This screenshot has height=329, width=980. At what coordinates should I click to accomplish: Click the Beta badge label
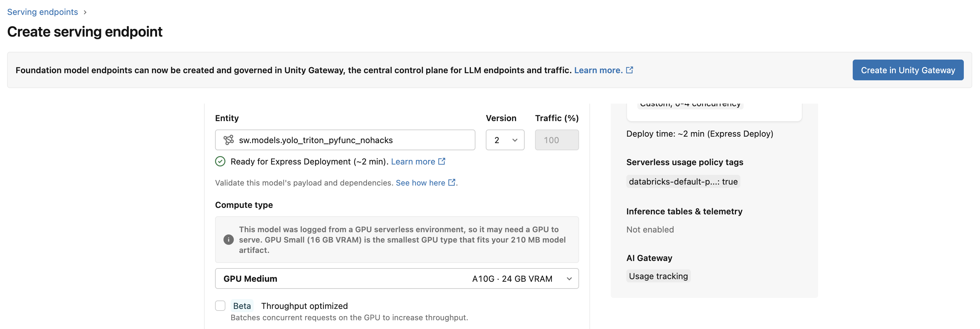click(x=242, y=306)
